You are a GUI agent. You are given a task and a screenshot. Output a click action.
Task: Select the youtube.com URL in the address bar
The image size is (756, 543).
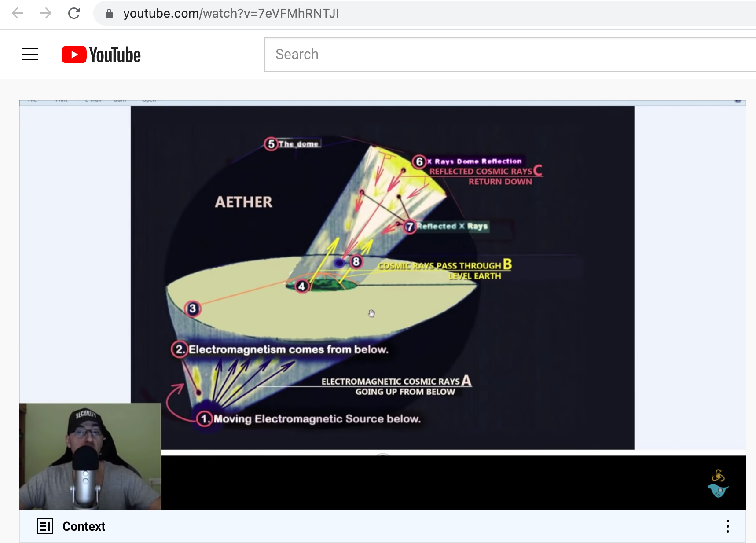231,14
